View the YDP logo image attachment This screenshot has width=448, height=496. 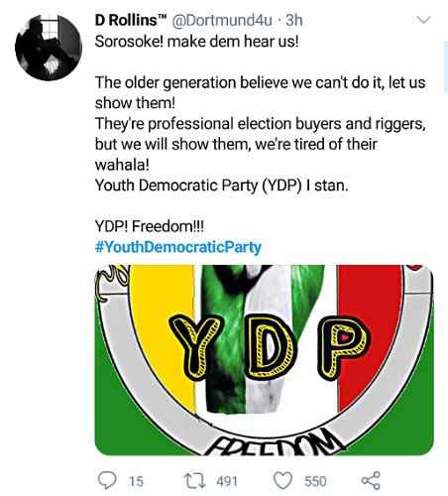pyautogui.click(x=264, y=360)
